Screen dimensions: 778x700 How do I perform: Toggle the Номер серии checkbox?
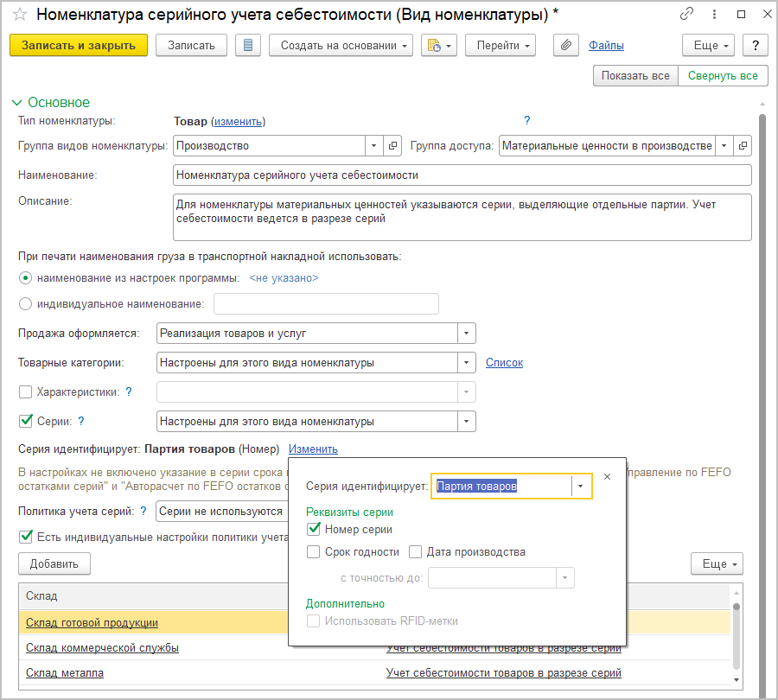click(314, 530)
